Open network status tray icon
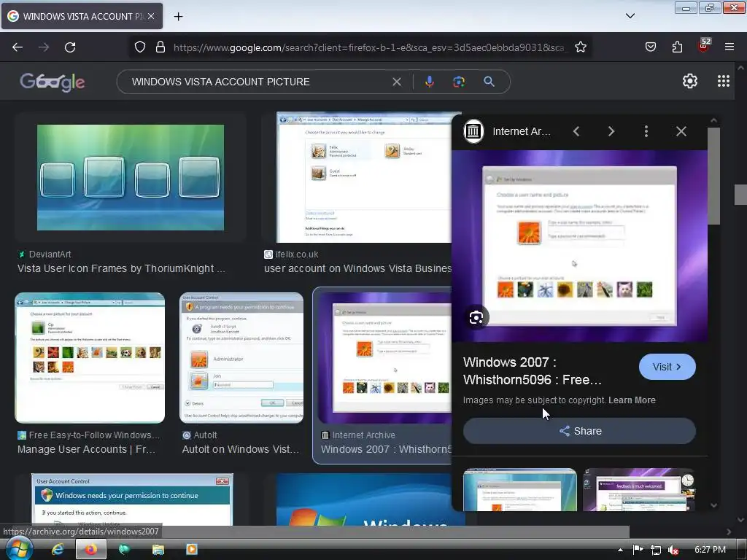This screenshot has width=747, height=560. (x=656, y=550)
